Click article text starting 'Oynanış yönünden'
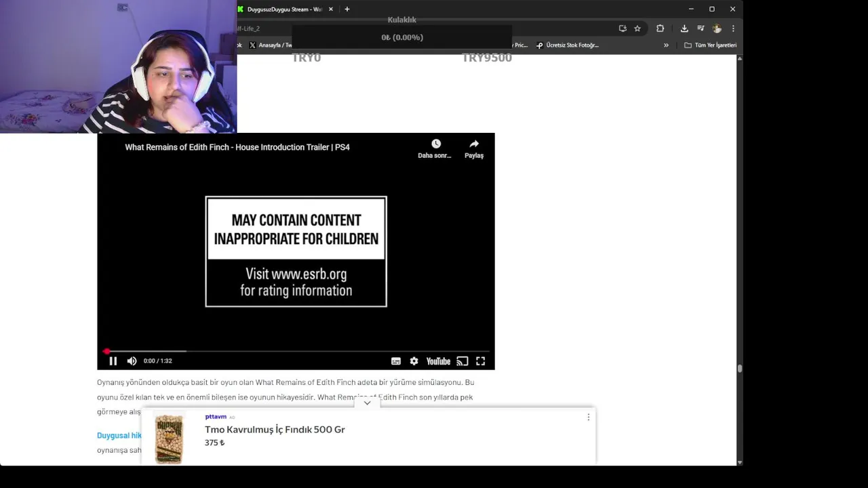The height and width of the screenshot is (488, 868). (x=285, y=397)
